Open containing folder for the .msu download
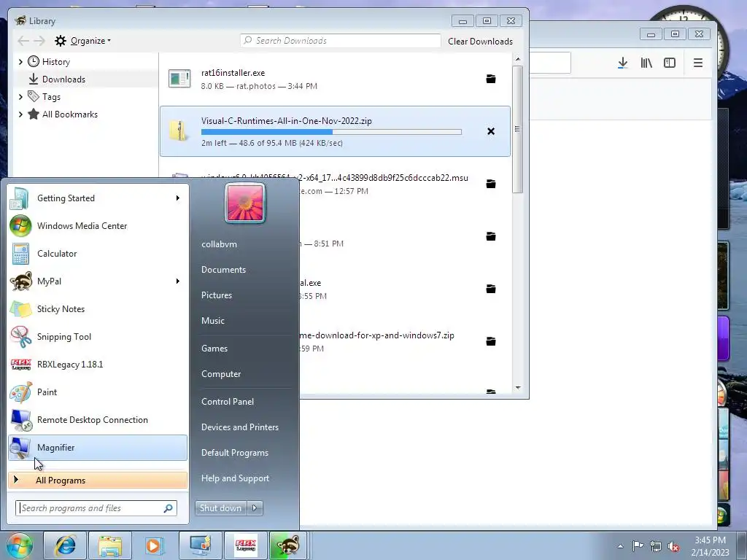 491,184
